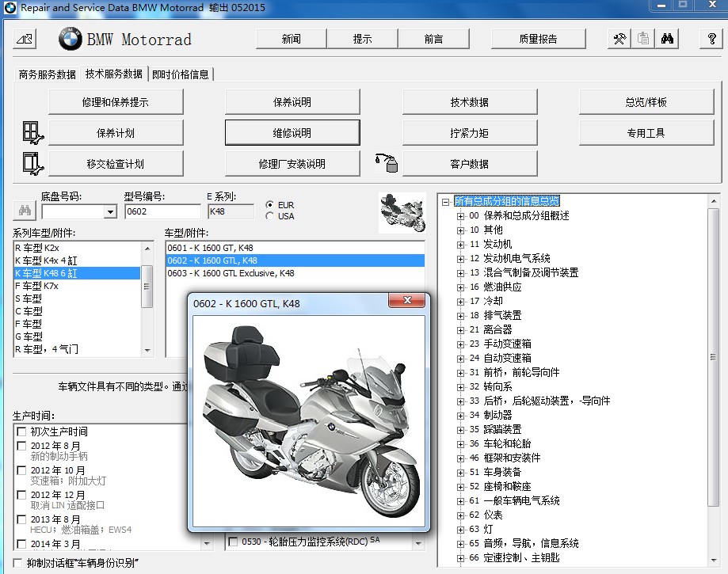The image size is (728, 574).
Task: Click the small motorcycle thumbnail image
Action: pos(402,212)
